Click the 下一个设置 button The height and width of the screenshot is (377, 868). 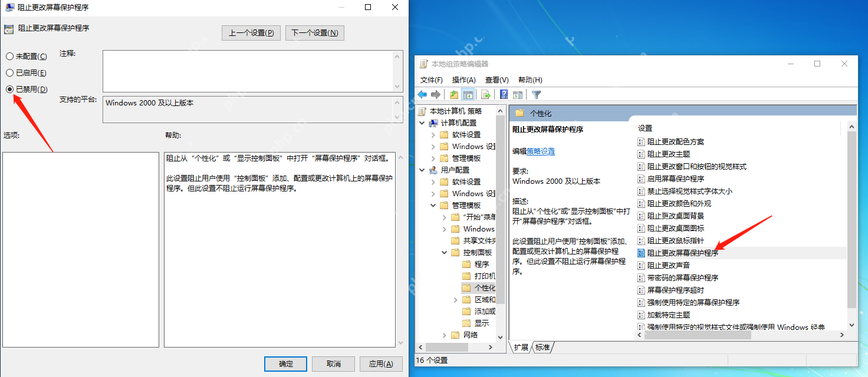coord(314,32)
